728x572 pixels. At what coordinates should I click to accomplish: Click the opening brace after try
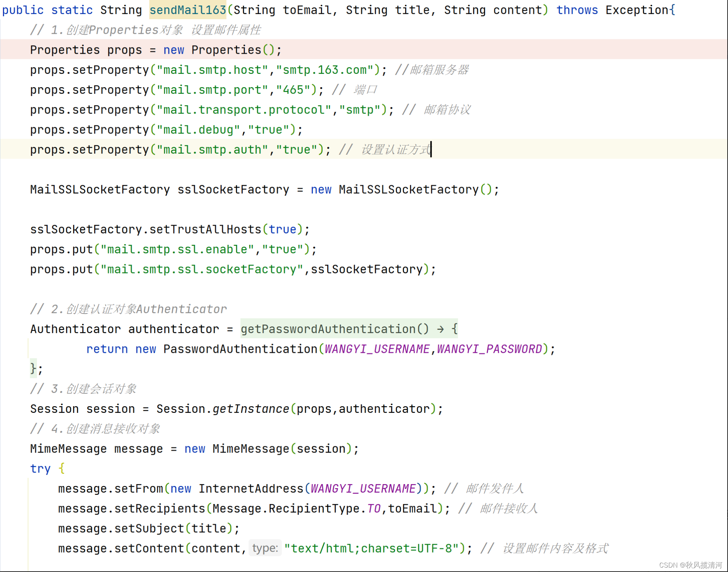coord(61,468)
